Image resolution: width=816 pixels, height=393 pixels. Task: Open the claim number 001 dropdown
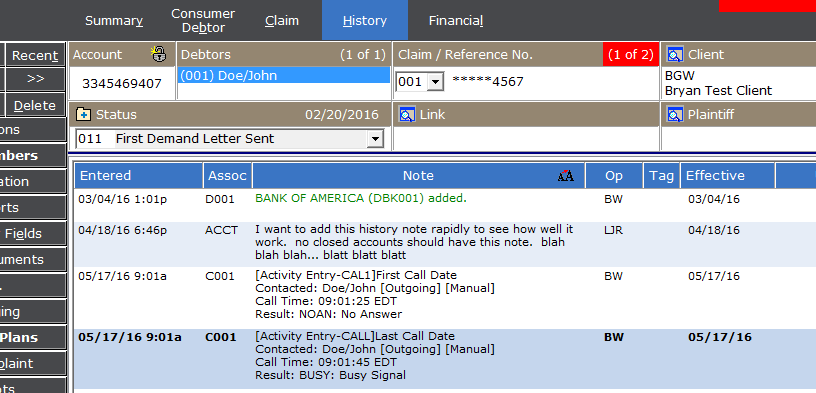coord(436,82)
